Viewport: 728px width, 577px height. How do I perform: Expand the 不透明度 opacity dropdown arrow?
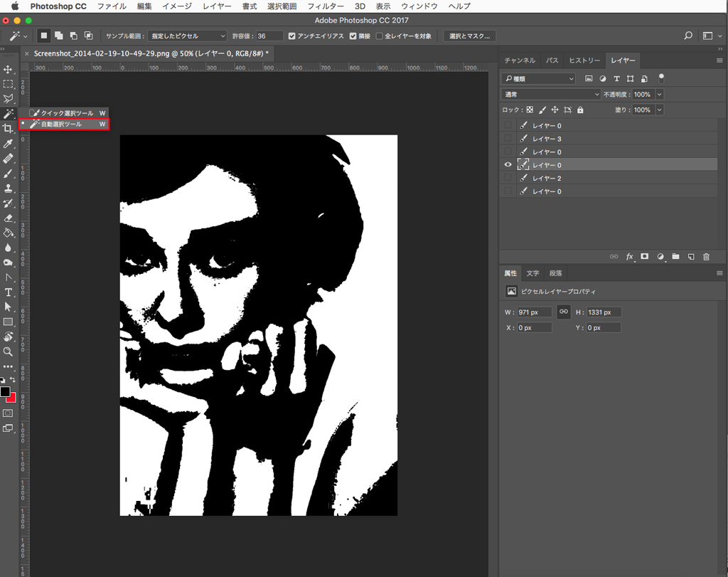pos(660,95)
